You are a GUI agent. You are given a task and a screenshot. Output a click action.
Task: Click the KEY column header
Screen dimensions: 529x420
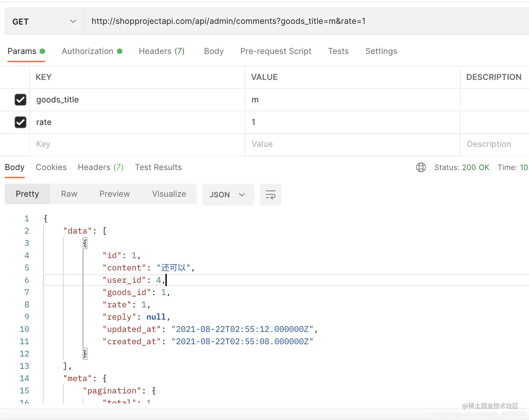point(44,77)
